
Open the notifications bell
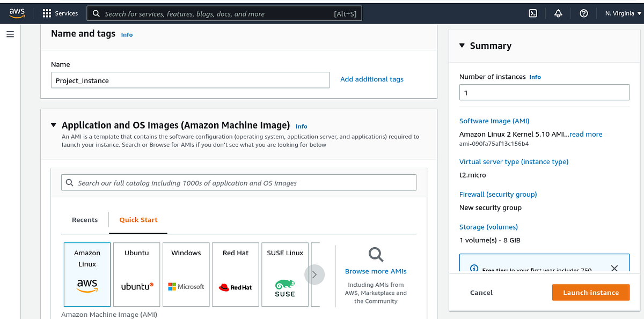pos(558,13)
